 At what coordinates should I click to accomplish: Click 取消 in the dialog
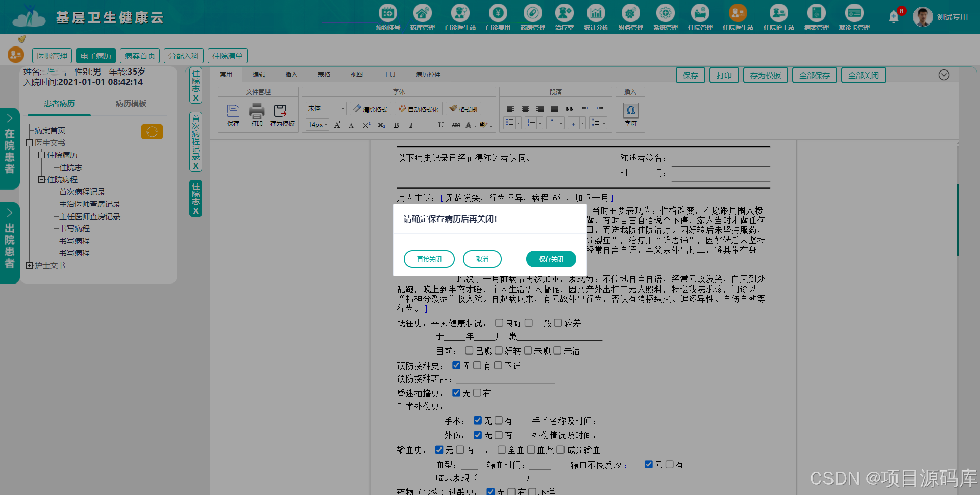(482, 259)
